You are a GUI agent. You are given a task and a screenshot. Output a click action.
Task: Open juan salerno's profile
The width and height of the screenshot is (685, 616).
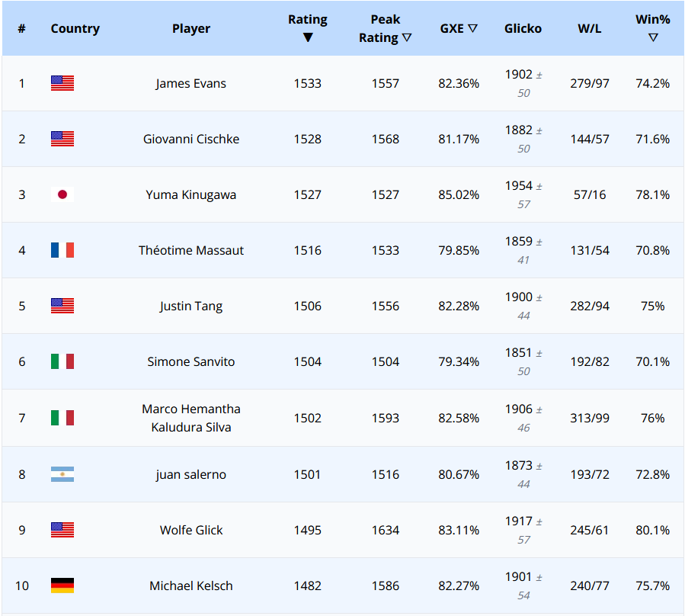[x=190, y=473]
